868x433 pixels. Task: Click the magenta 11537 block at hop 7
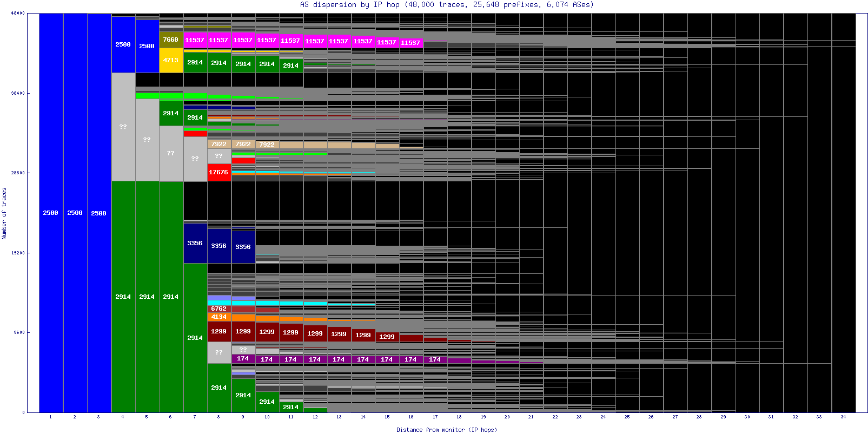[195, 40]
